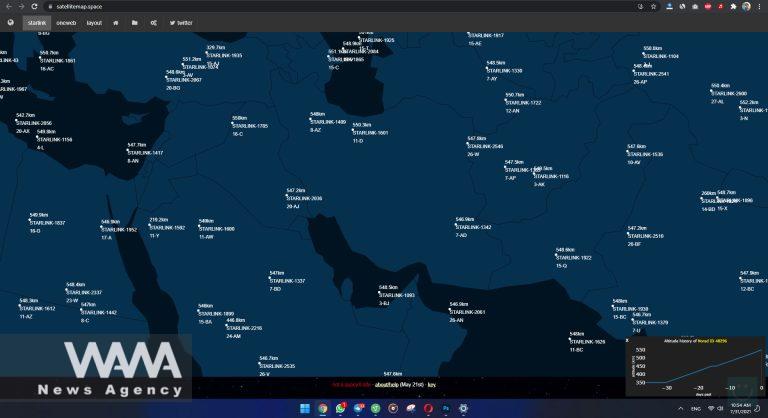
Task: Click the globe icon in the site toolbar
Action: coord(10,23)
